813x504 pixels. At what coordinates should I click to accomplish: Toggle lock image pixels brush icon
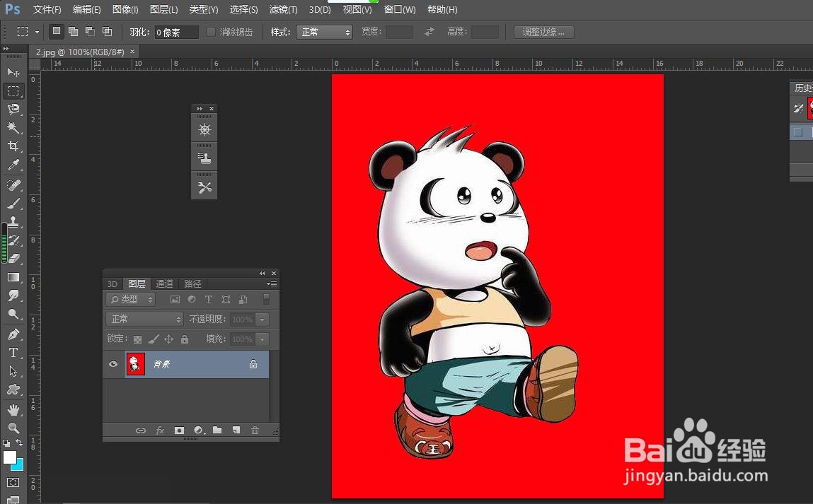(154, 339)
